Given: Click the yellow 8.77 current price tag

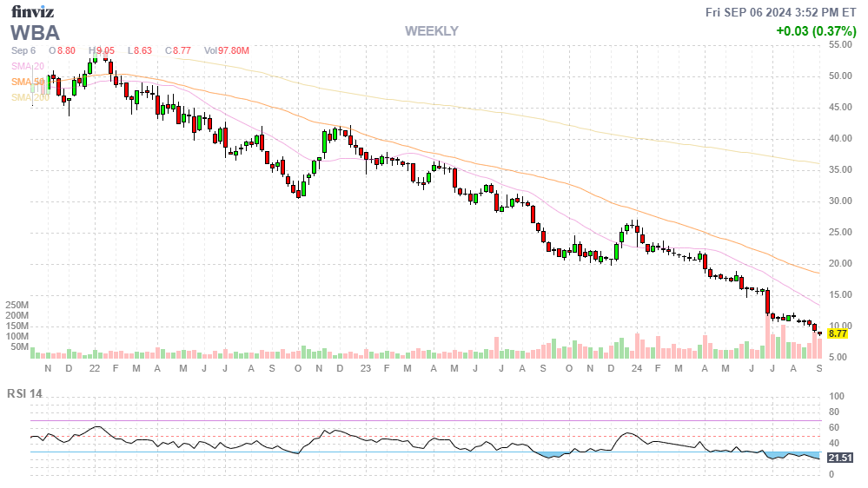Looking at the screenshot, I should 838,333.
